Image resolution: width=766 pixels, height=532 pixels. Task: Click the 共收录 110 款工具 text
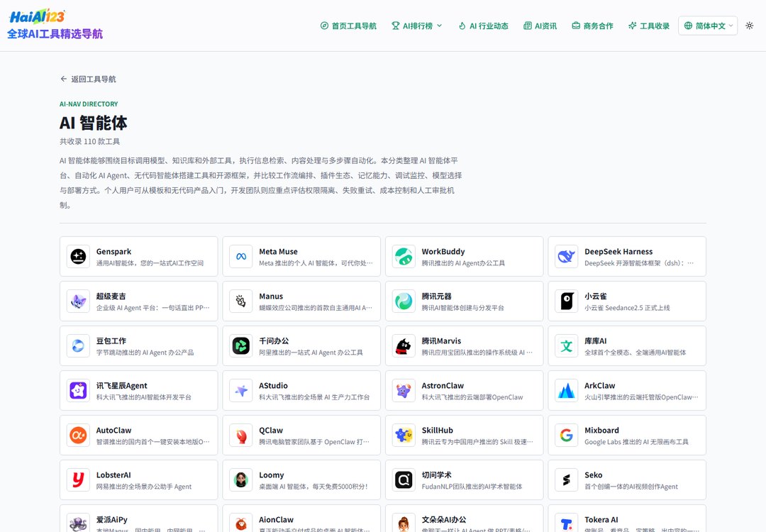coord(89,142)
